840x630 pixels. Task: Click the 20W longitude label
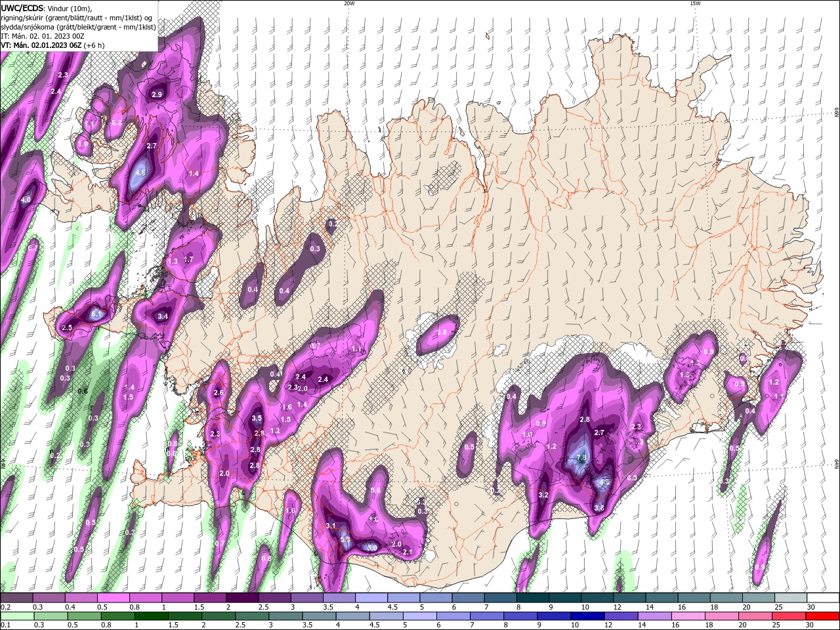(x=349, y=3)
